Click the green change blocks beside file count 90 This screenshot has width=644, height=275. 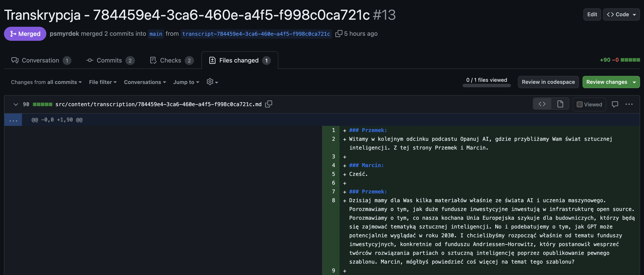pyautogui.click(x=42, y=104)
